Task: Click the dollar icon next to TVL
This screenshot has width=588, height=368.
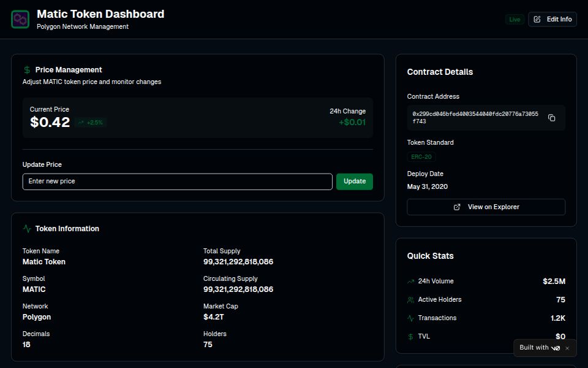Action: pos(410,337)
